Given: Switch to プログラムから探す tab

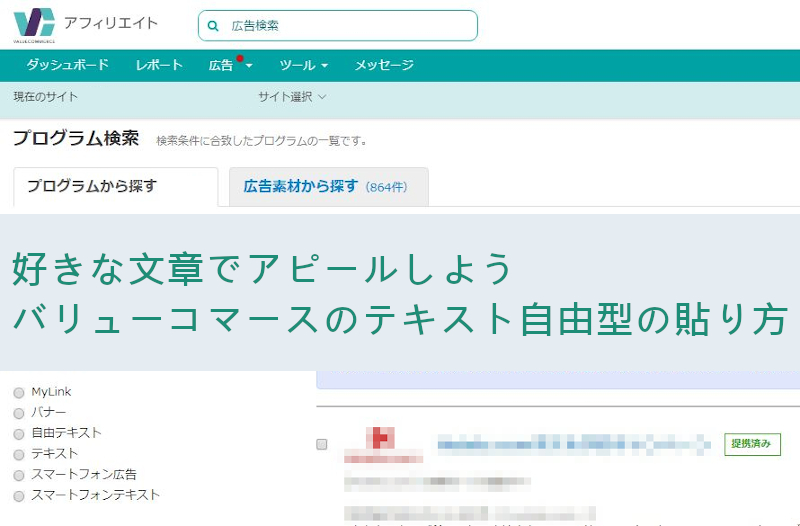Looking at the screenshot, I should [x=116, y=187].
